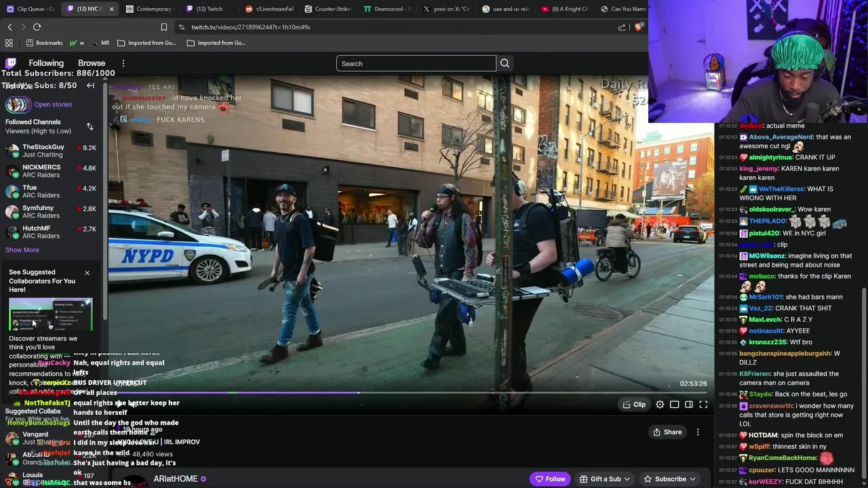
Task: Click the Share button below the video
Action: tap(667, 432)
